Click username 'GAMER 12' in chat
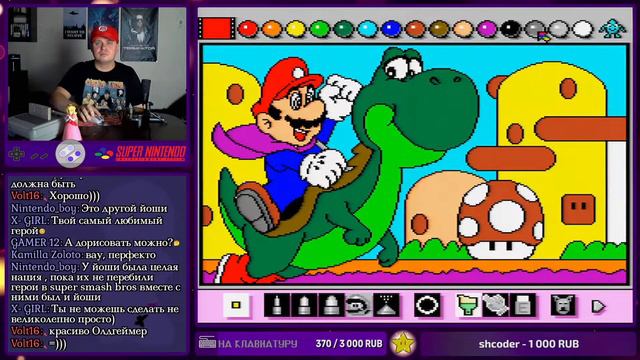640x360 pixels. (36, 243)
